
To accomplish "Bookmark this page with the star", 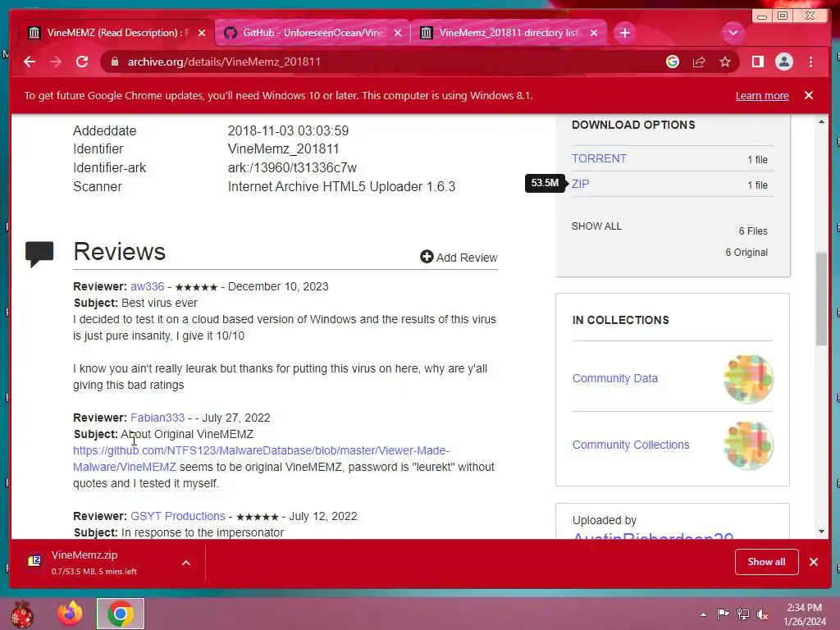I will (725, 62).
